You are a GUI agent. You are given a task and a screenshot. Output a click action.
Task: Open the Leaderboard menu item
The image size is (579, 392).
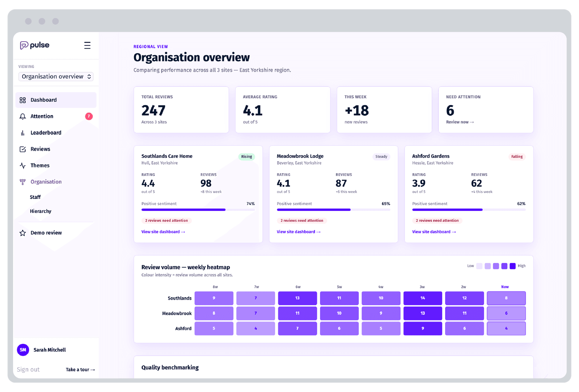(56, 133)
